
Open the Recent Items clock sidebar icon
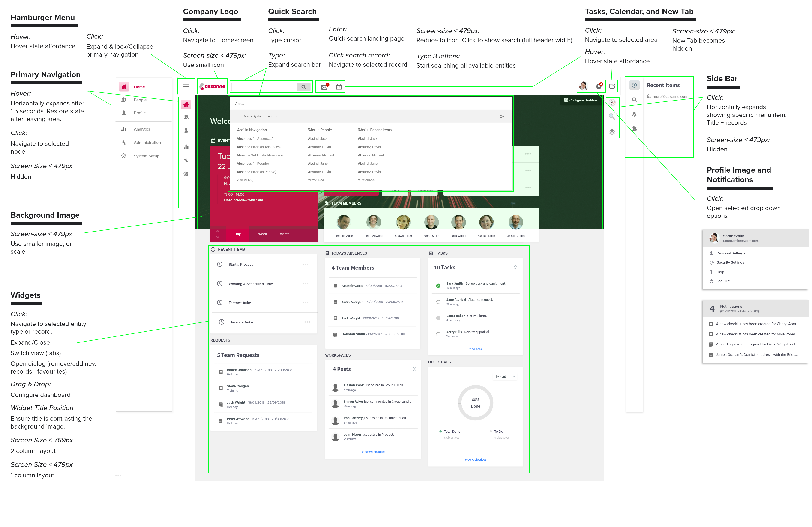click(x=634, y=85)
